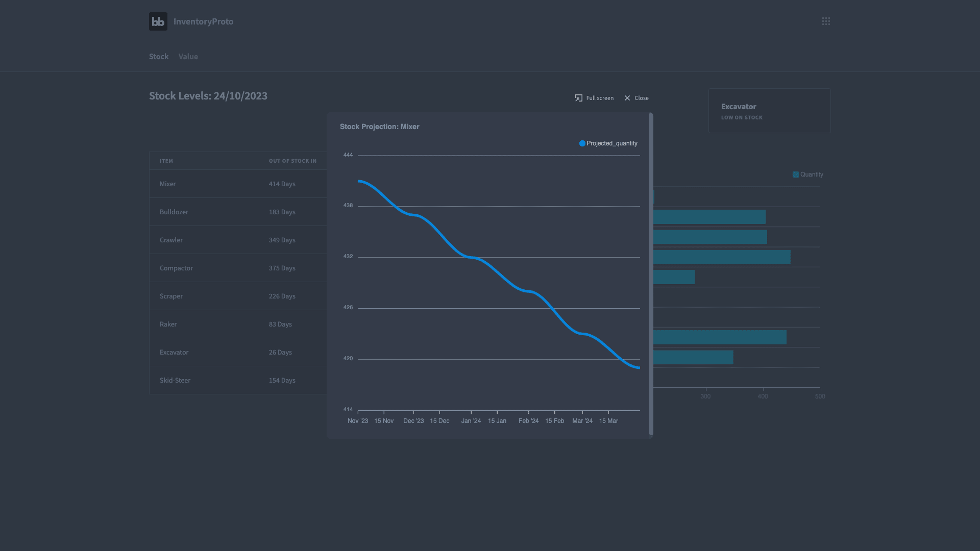The height and width of the screenshot is (551, 980).
Task: Switch to the Stock tab
Action: pos(159,57)
